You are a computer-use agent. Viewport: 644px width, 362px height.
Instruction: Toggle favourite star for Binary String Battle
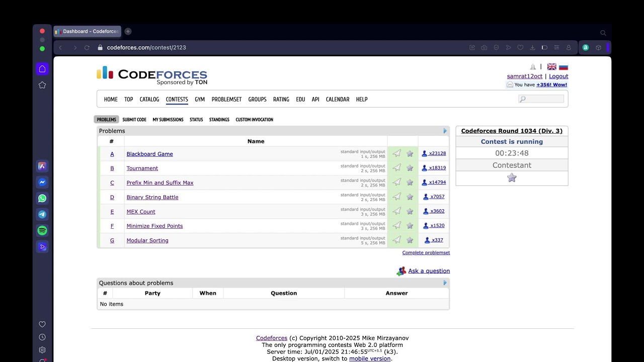point(410,197)
